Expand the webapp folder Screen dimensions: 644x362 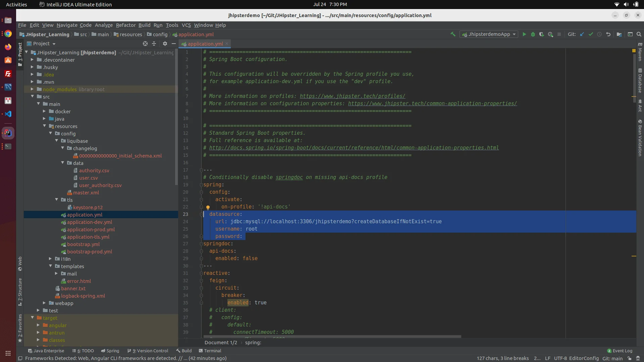(x=44, y=303)
